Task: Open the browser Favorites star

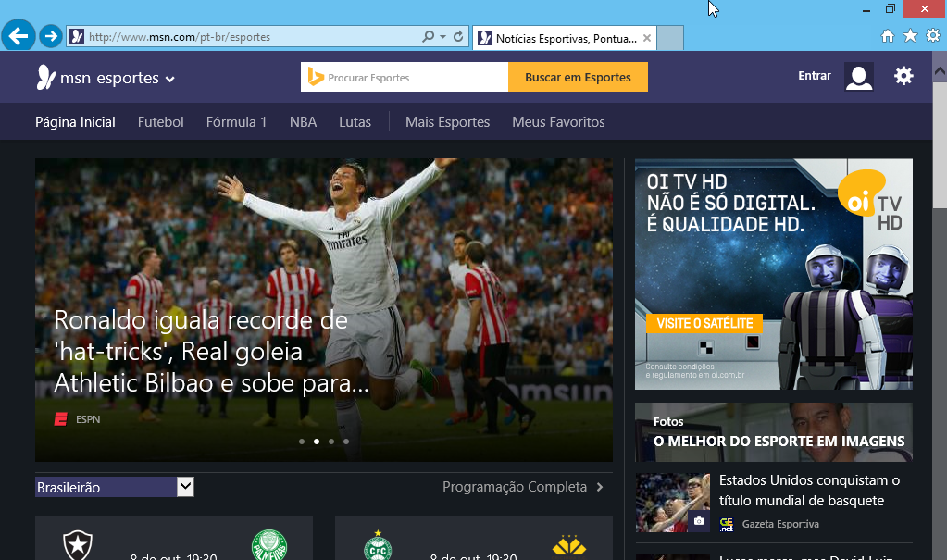Action: (910, 36)
